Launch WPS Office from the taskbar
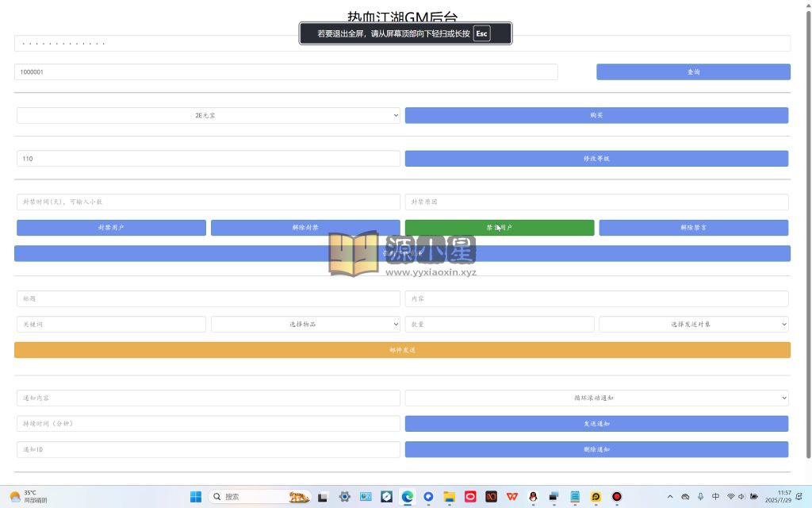 point(512,497)
